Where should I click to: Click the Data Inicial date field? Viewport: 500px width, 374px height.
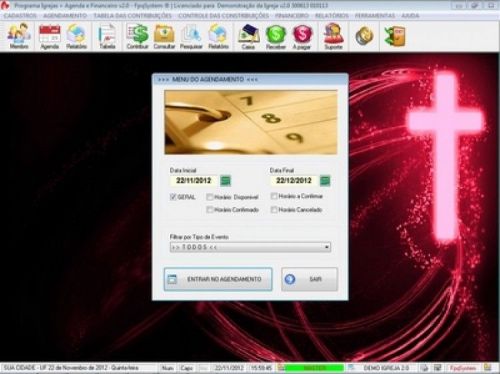coord(194,181)
